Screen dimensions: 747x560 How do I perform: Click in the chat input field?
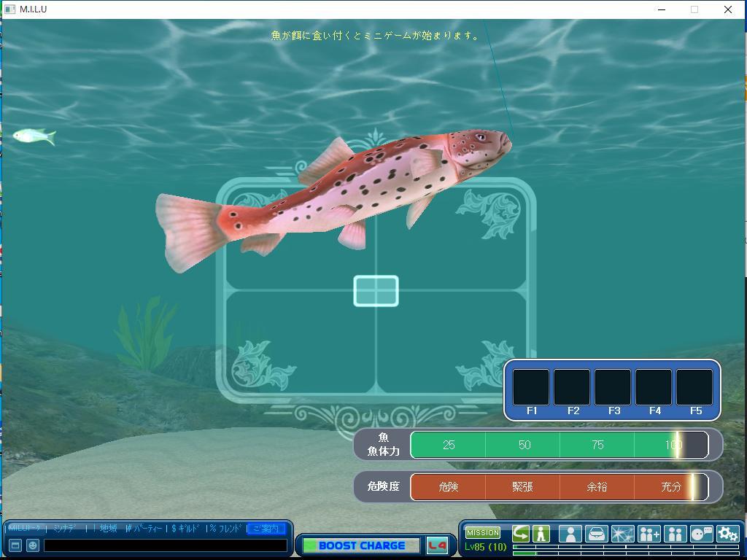point(165,545)
